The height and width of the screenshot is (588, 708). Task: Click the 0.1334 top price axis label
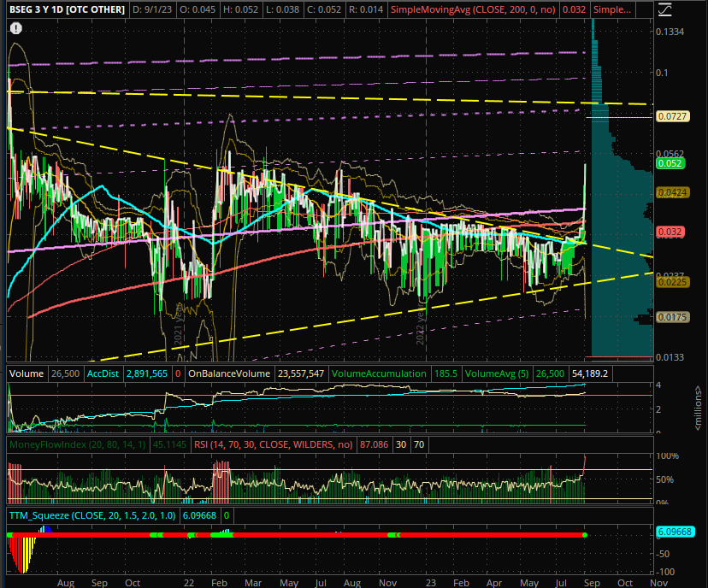click(670, 32)
